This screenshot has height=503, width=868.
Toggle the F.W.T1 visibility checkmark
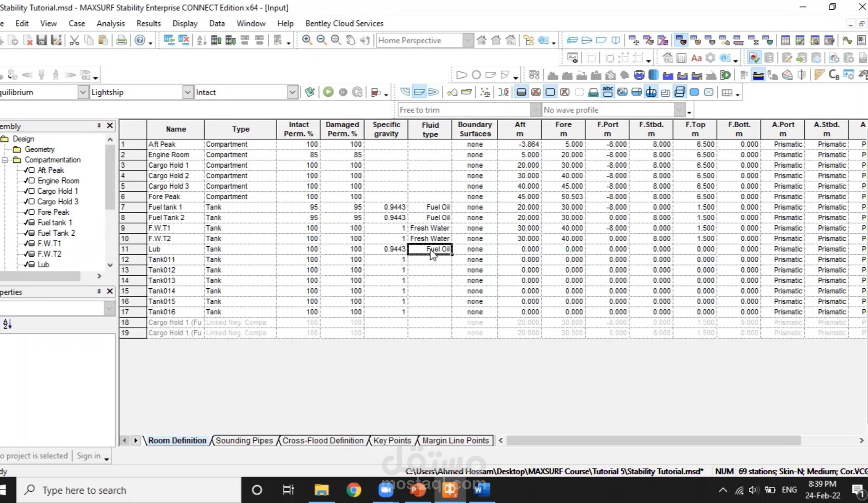tap(26, 244)
